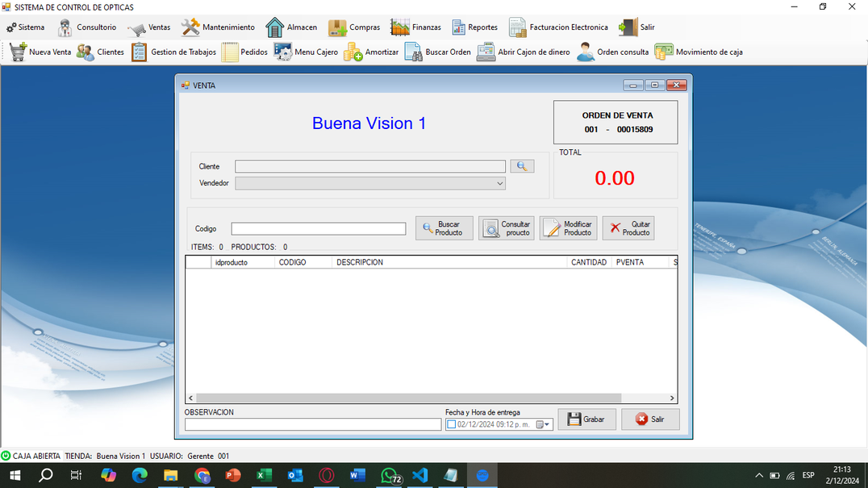Open Outlook from the taskbar
Screen dimensions: 868x488
(295, 475)
